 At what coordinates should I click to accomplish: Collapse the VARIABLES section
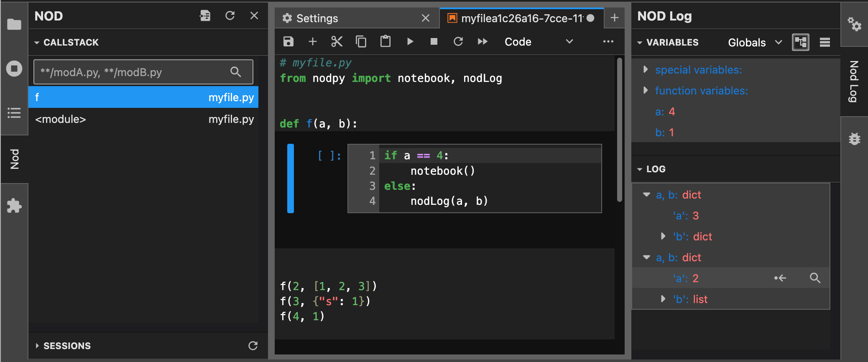coord(640,43)
